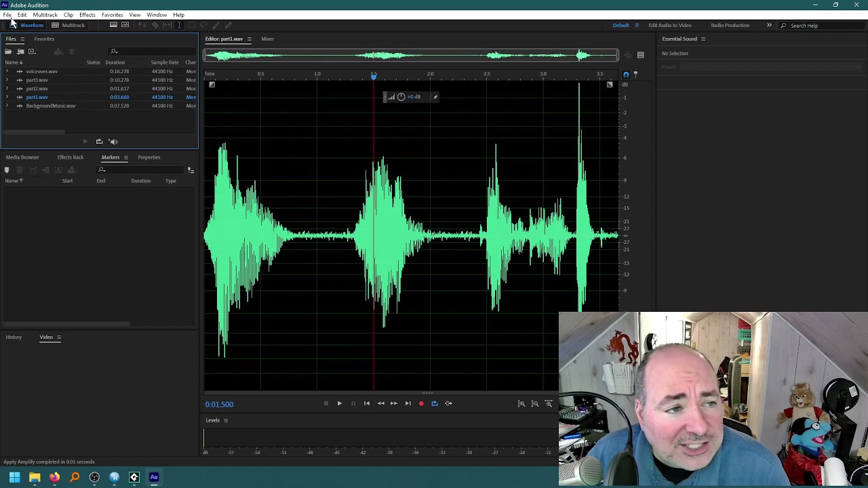Select the Time Selection tool
Viewport: 868px width, 488px height.
point(179,25)
